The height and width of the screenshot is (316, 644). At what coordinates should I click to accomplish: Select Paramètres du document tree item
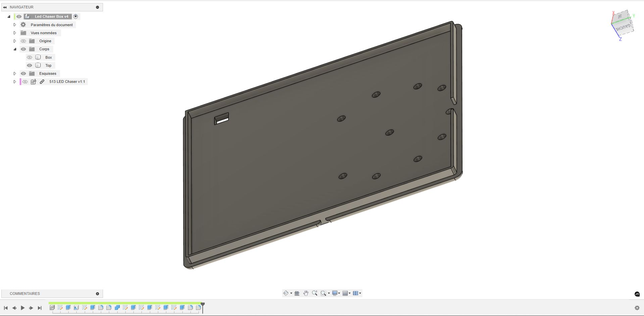click(52, 25)
